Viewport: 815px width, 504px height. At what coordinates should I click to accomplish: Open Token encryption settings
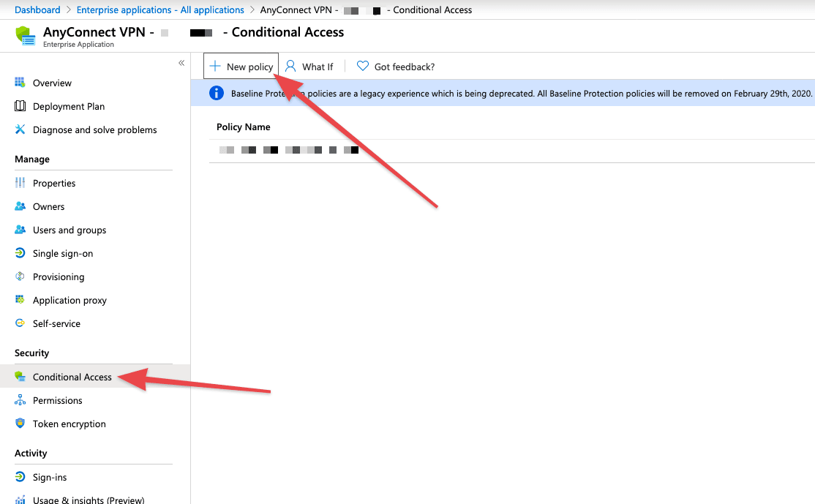click(x=69, y=424)
